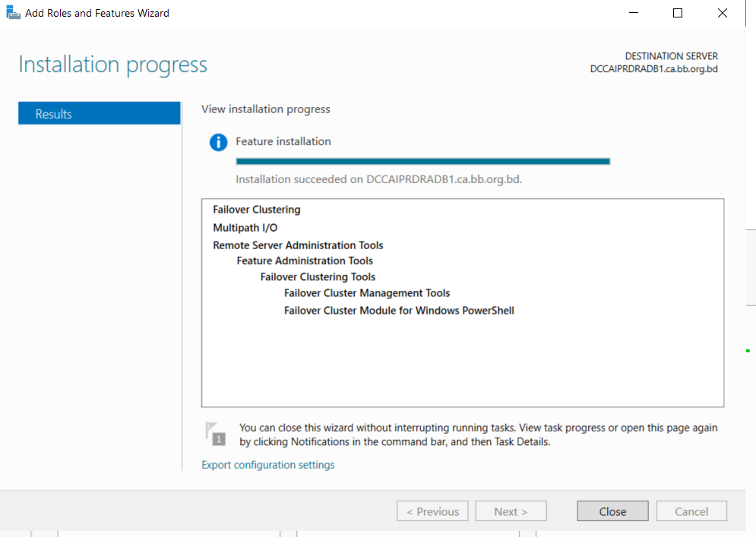Image resolution: width=756 pixels, height=537 pixels.
Task: Select Remote Server Administration Tools entry
Action: (x=298, y=245)
